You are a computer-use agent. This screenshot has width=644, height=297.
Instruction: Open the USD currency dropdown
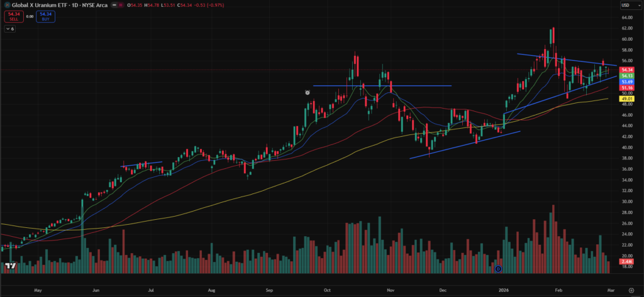pos(626,5)
